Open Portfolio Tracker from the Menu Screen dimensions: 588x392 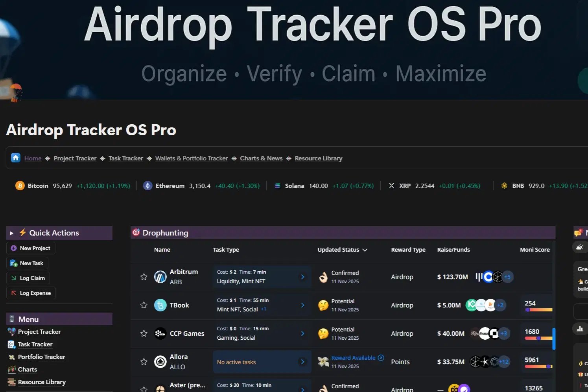coord(41,357)
